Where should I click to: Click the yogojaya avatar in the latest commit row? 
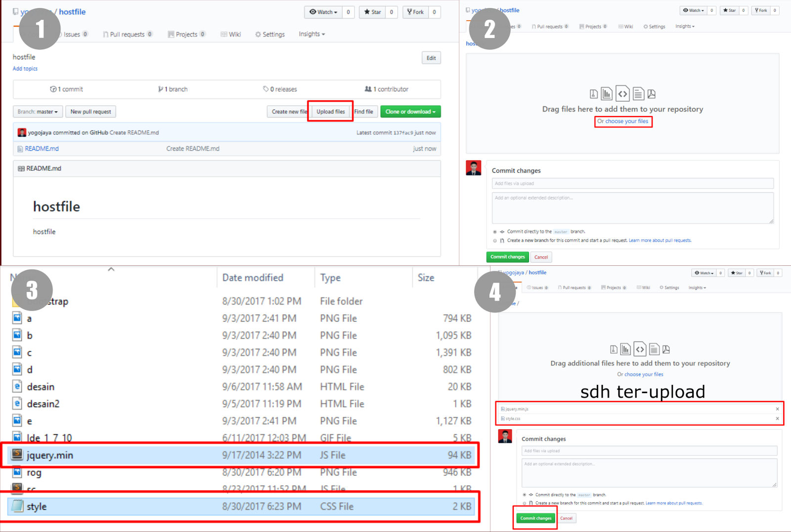(22, 132)
